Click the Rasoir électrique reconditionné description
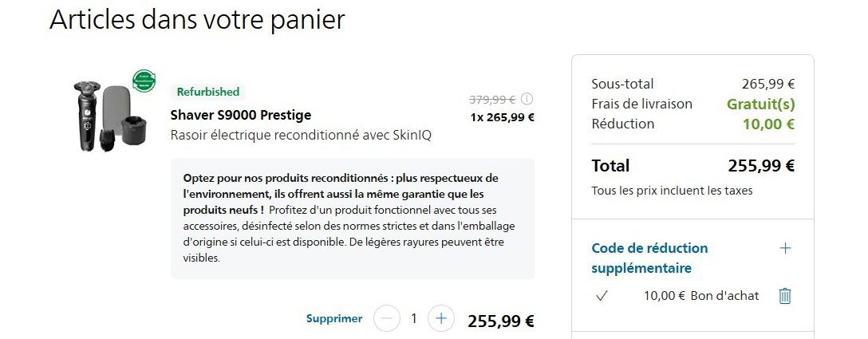 pos(301,135)
